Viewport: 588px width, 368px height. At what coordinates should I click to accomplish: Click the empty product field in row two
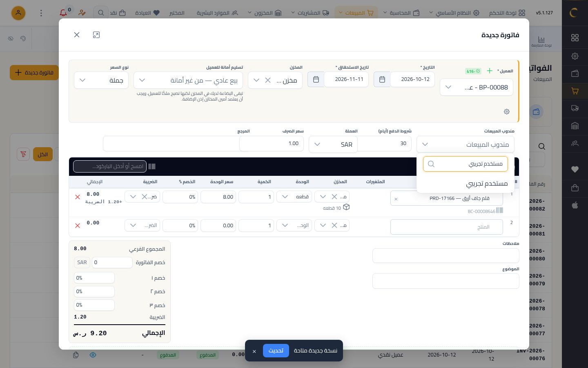click(x=447, y=227)
